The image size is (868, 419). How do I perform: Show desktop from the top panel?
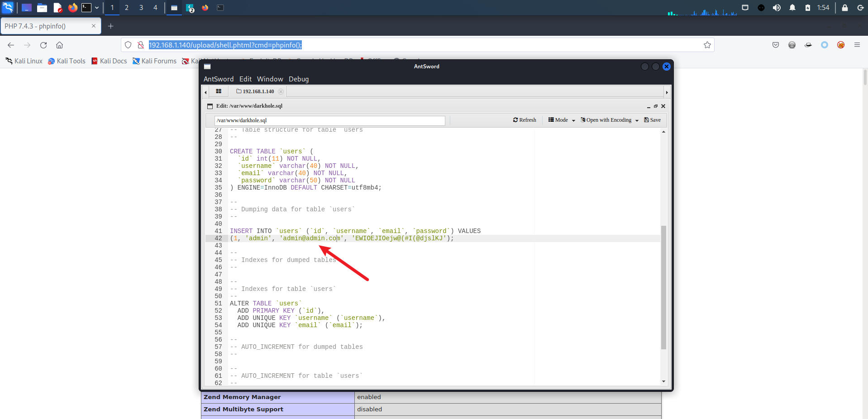pyautogui.click(x=27, y=8)
